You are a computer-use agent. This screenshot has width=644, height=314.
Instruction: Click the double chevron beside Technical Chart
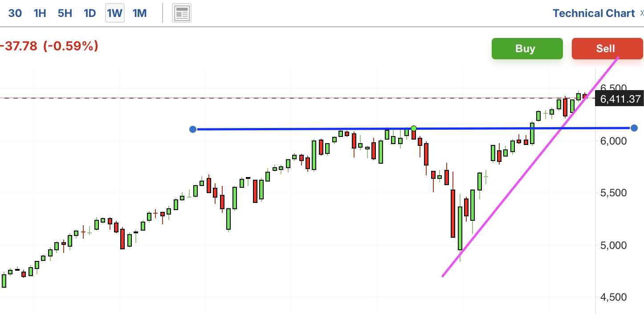[641, 13]
